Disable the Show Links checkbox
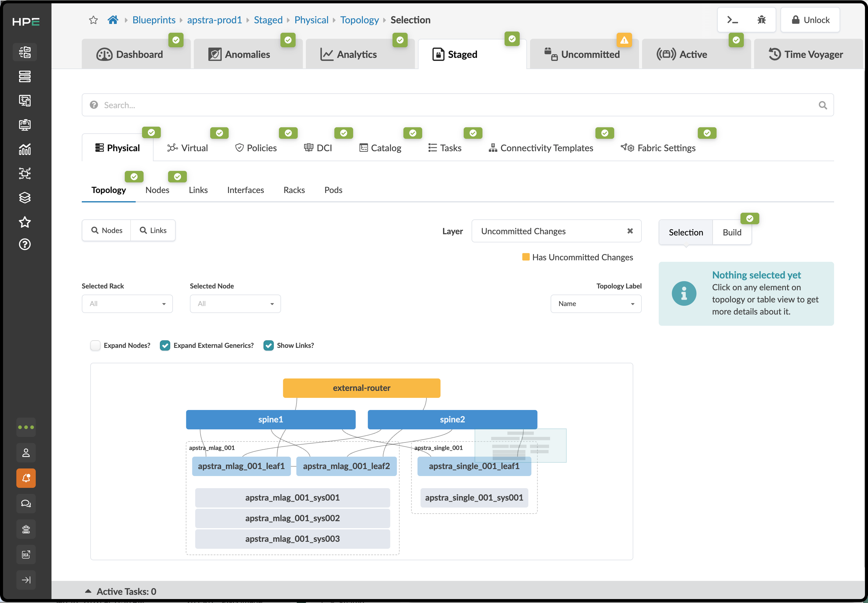The image size is (868, 603). pyautogui.click(x=268, y=345)
